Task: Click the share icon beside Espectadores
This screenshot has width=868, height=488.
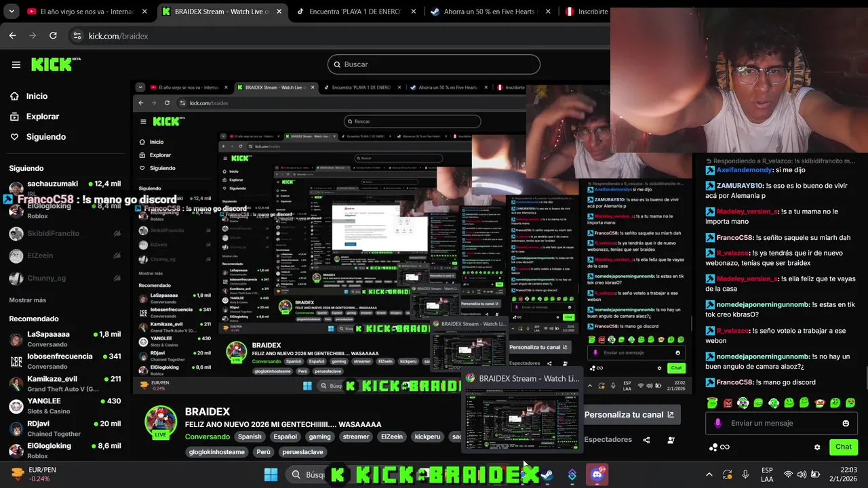Action: click(646, 440)
